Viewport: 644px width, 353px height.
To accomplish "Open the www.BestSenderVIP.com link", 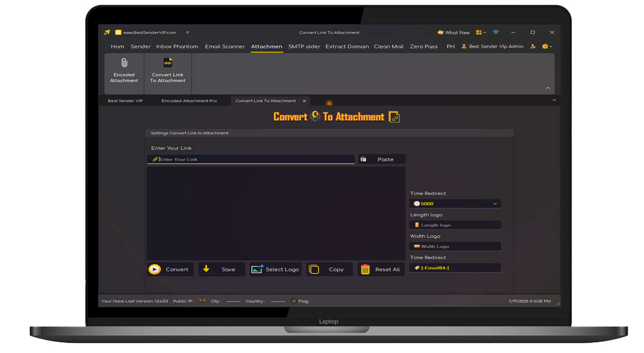I will [149, 33].
